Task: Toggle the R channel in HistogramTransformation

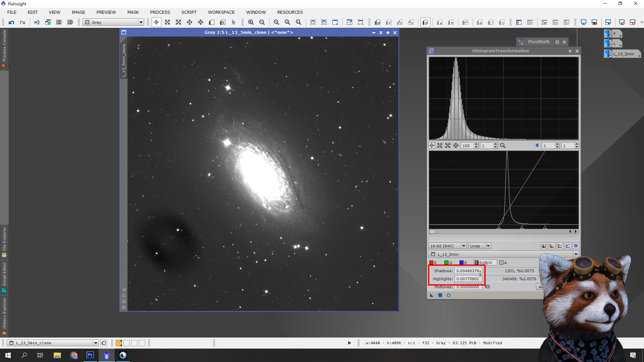Action: [x=433, y=263]
